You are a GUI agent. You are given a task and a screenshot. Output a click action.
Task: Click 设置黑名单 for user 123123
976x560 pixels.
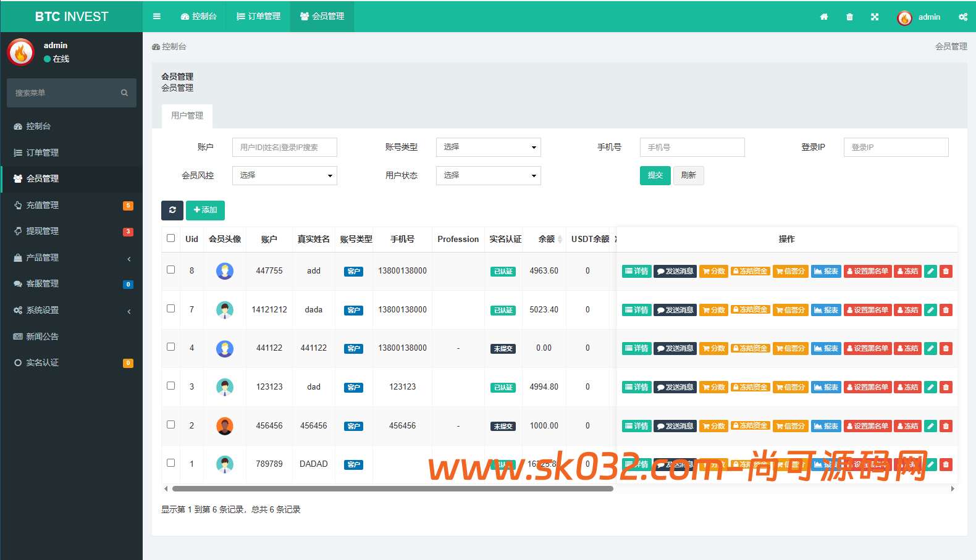(867, 387)
